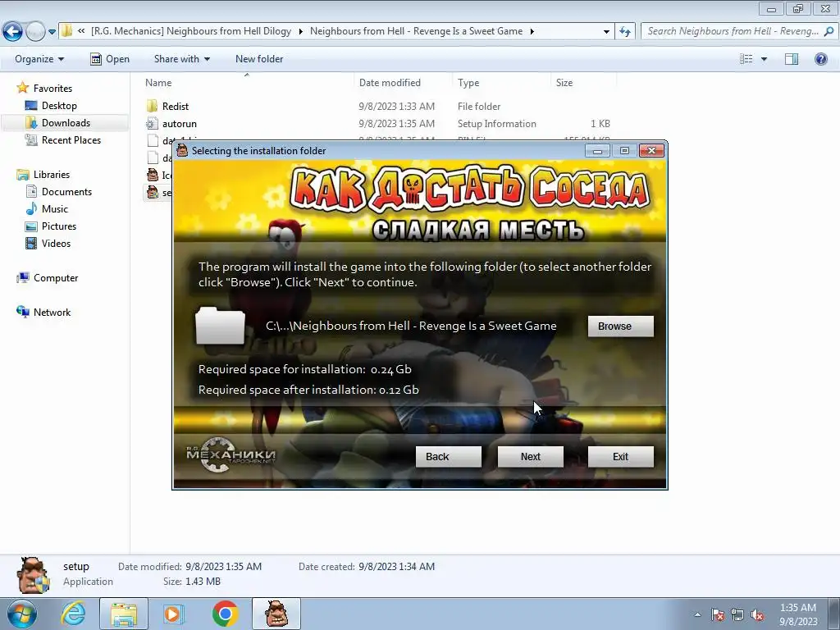Expand arrow after Revenge Is a Sweet Game
This screenshot has height=630, width=840.
coord(532,31)
